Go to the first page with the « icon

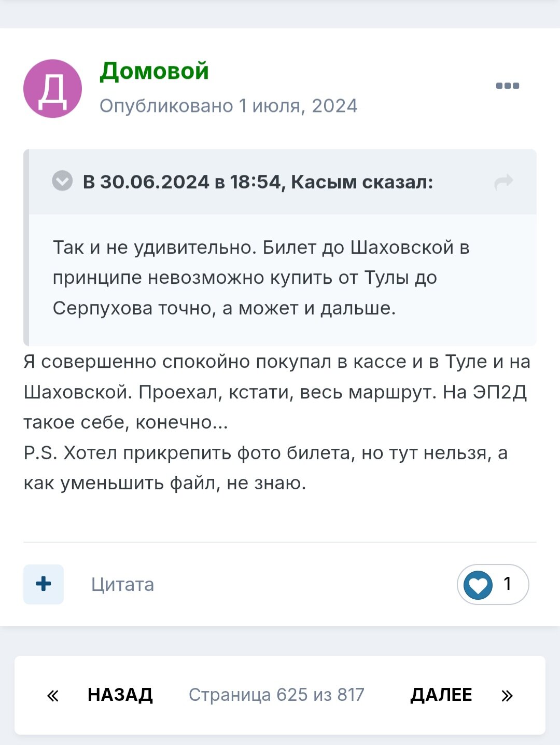[52, 695]
